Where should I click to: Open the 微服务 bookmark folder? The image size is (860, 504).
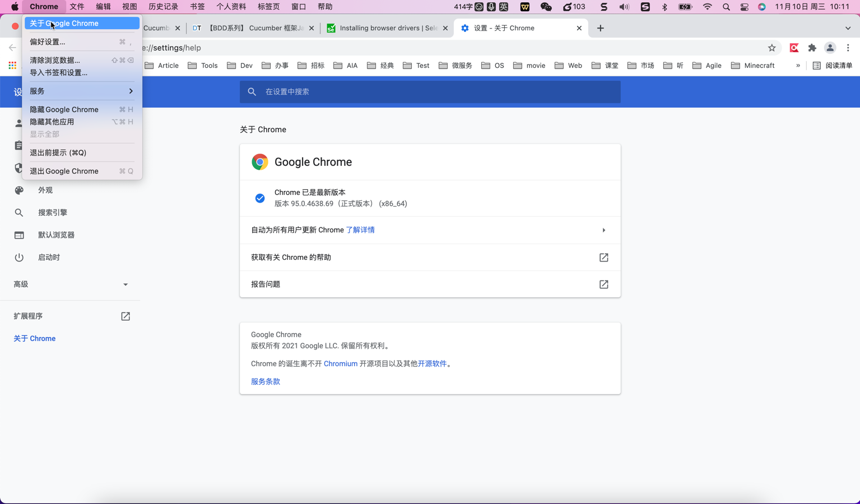point(455,66)
